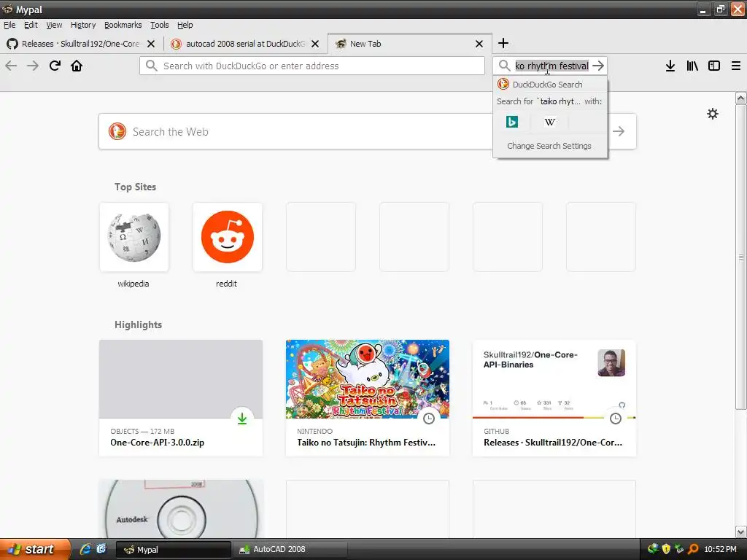Open the View menu
747x560 pixels.
coord(54,25)
